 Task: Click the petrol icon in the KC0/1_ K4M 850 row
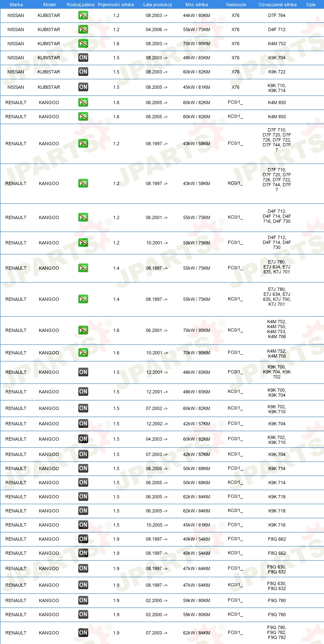click(x=83, y=117)
